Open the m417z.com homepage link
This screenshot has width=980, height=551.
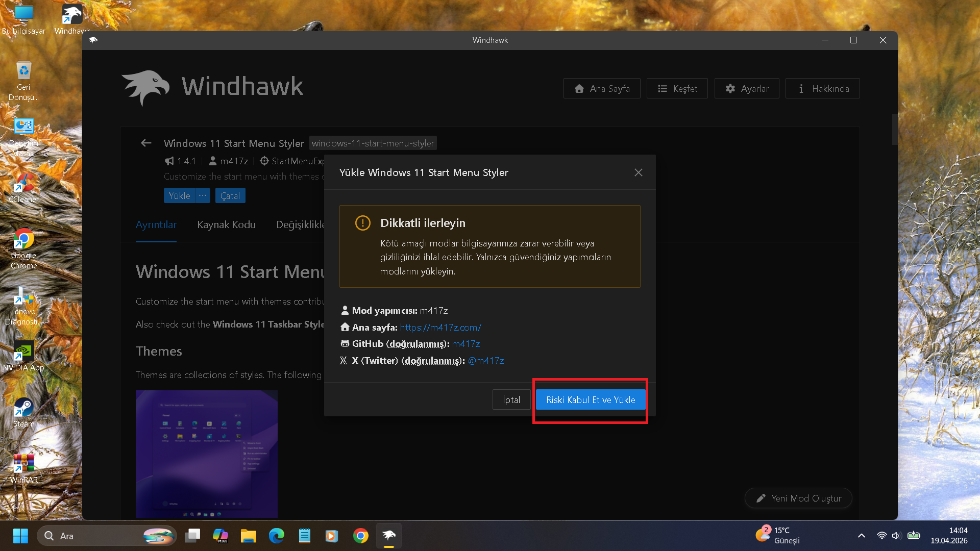[440, 327]
